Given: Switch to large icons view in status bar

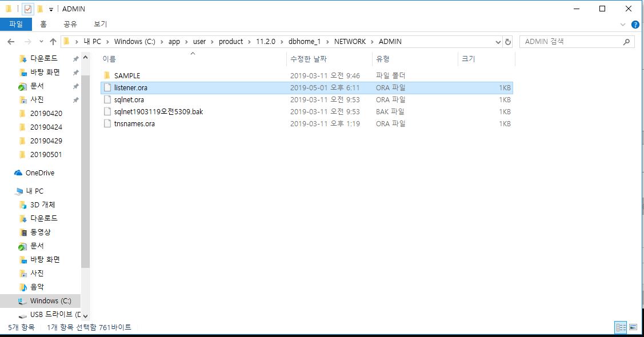Looking at the screenshot, I should coord(633,327).
